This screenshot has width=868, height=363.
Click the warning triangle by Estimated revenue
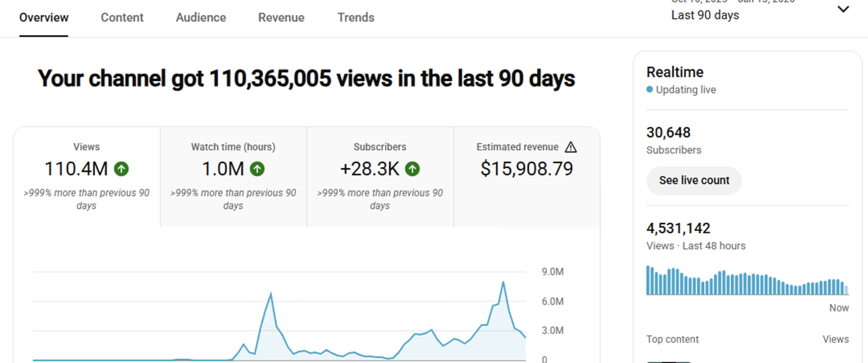tap(571, 147)
